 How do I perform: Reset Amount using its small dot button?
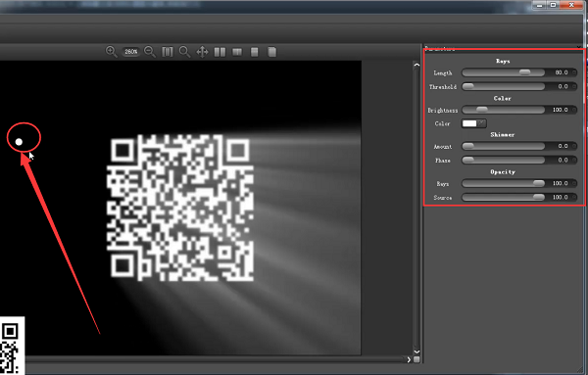(574, 146)
